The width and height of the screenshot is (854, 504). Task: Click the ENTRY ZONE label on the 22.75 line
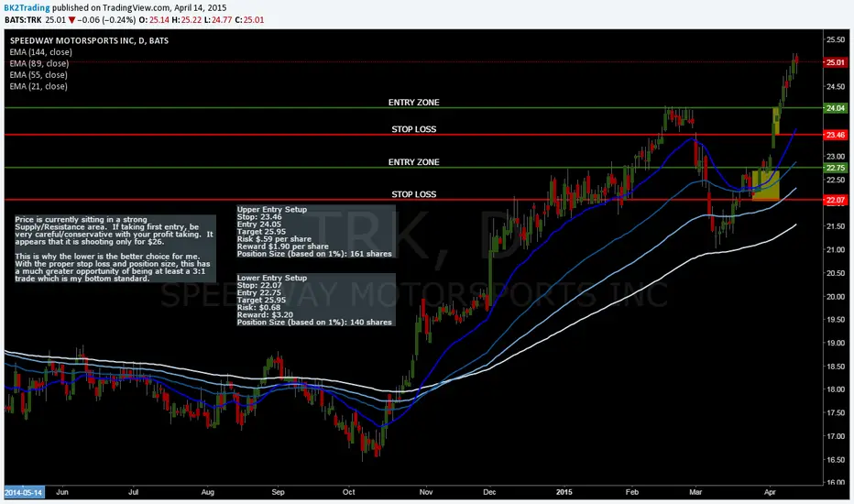[413, 162]
